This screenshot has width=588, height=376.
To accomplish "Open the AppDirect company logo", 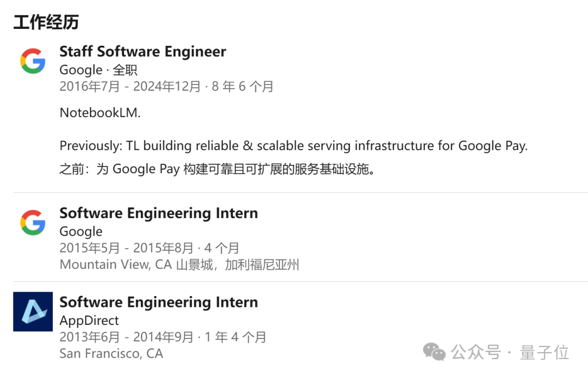I will click(33, 312).
